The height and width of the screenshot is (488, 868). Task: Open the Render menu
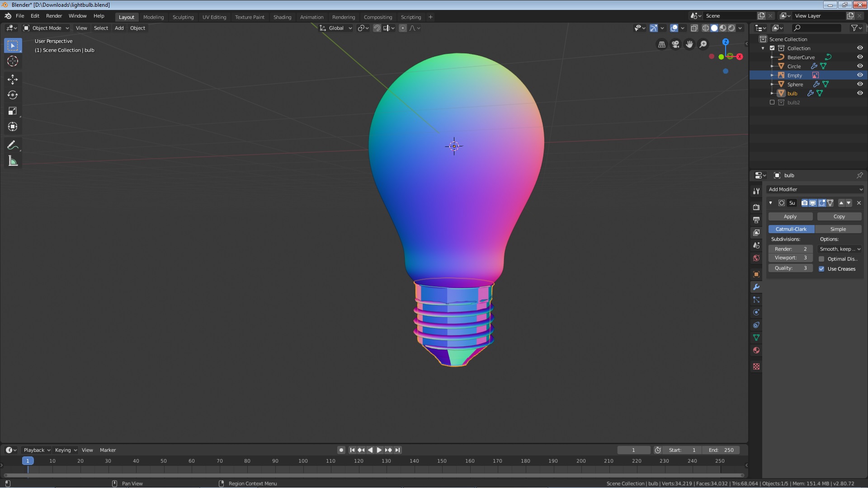click(54, 16)
